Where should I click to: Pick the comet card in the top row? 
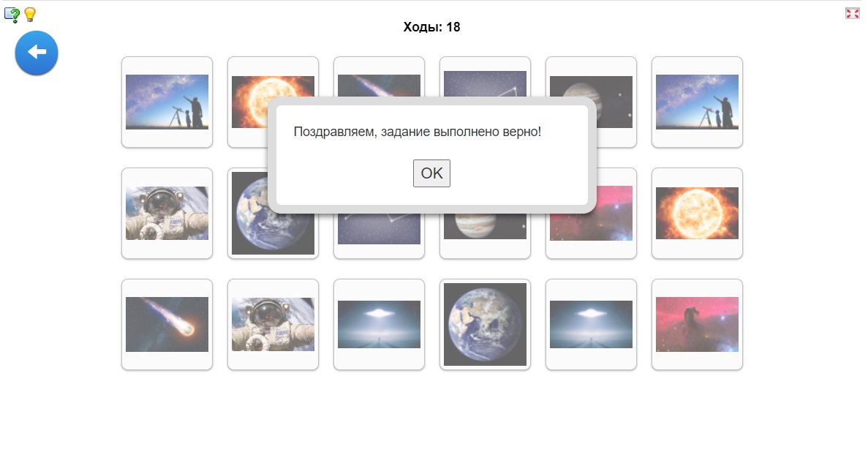tap(379, 82)
